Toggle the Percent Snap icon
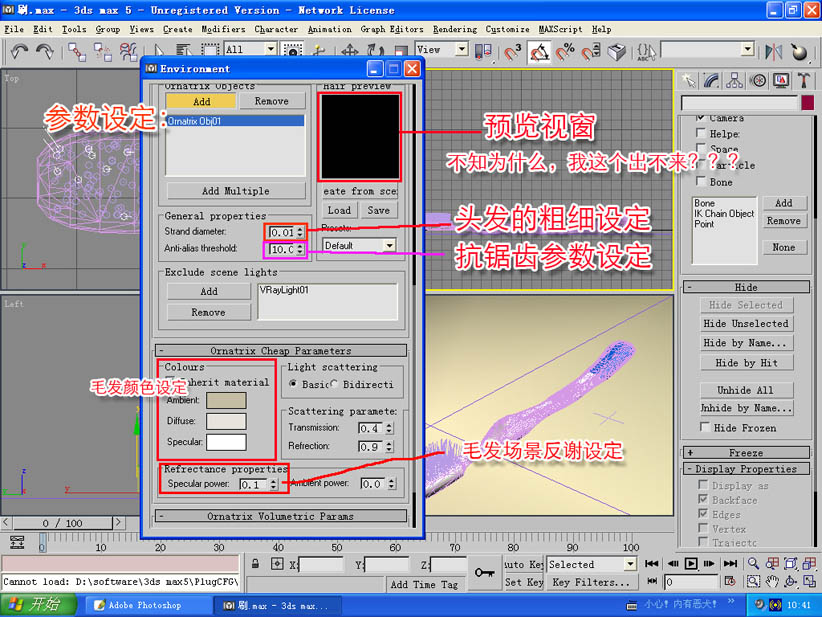The image size is (822, 617). (565, 51)
